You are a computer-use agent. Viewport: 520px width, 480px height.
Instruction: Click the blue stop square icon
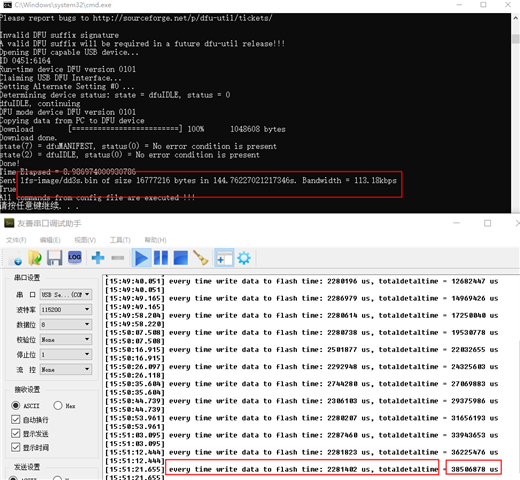[x=181, y=258]
